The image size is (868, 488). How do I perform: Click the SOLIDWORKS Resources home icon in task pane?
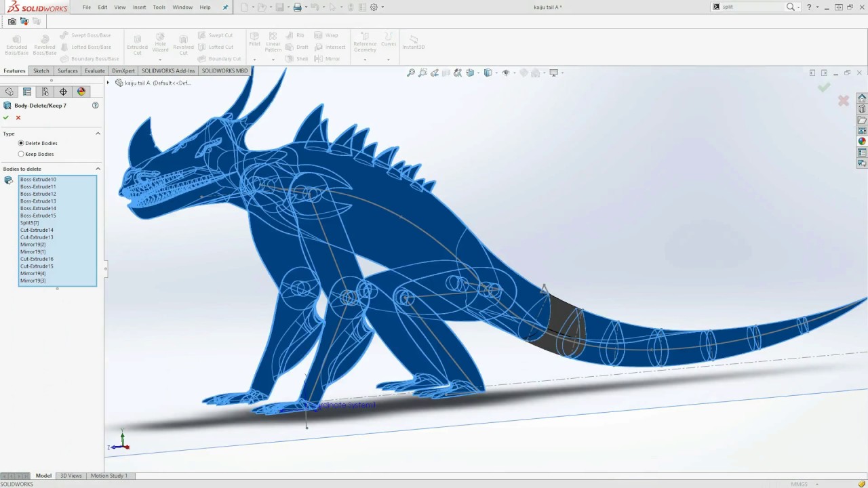pyautogui.click(x=862, y=98)
